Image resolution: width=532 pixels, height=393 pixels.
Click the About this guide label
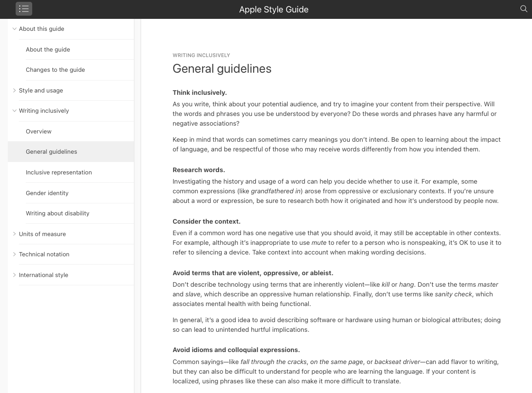click(41, 29)
